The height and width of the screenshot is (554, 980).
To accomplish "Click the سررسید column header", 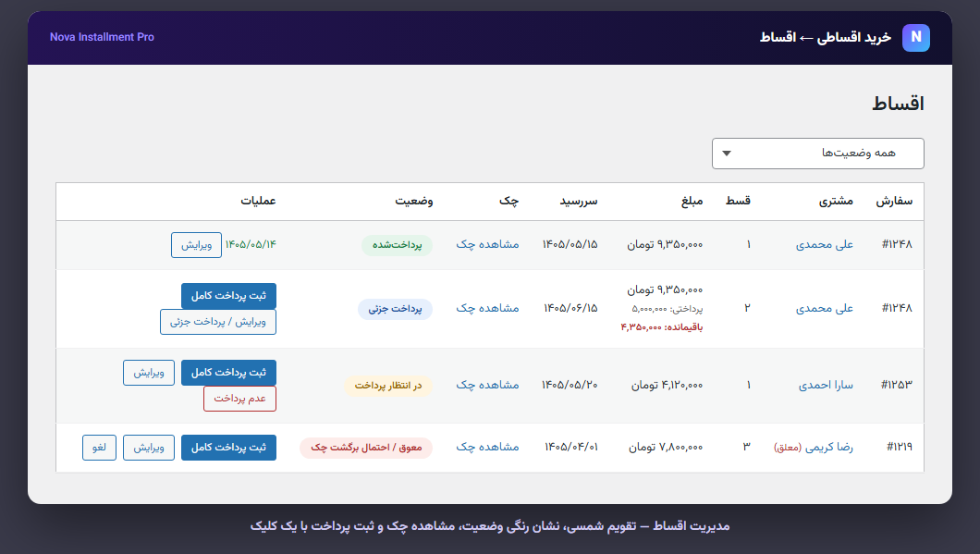I will [579, 201].
